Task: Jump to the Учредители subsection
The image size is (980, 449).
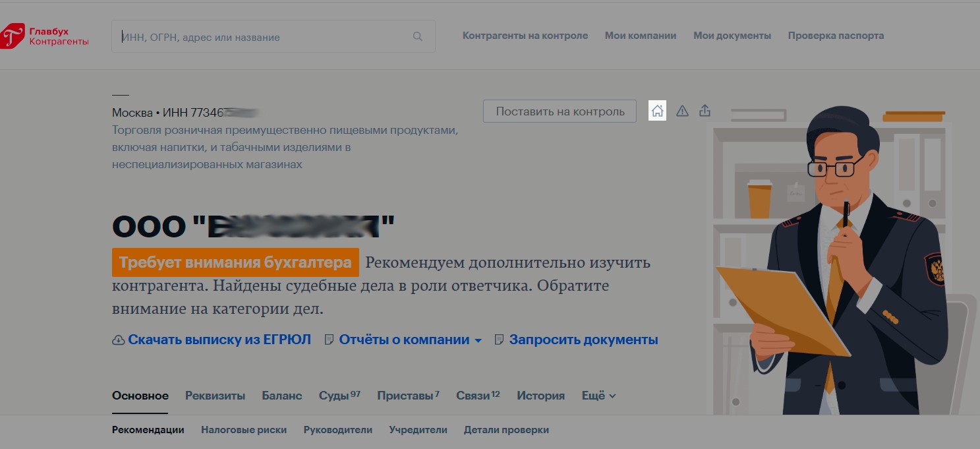Action: tap(418, 430)
